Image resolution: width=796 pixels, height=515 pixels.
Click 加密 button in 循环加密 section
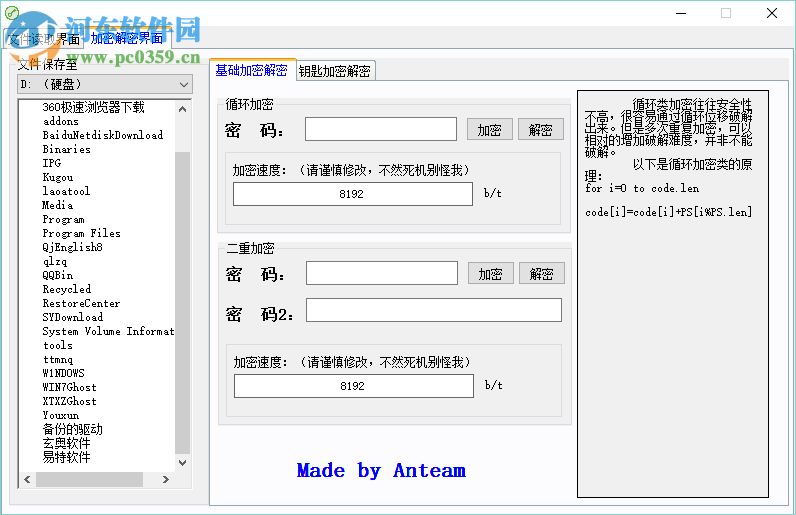pos(490,130)
